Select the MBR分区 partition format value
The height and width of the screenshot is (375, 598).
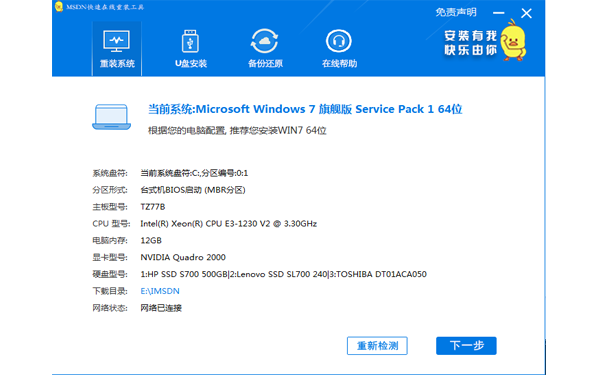point(193,190)
